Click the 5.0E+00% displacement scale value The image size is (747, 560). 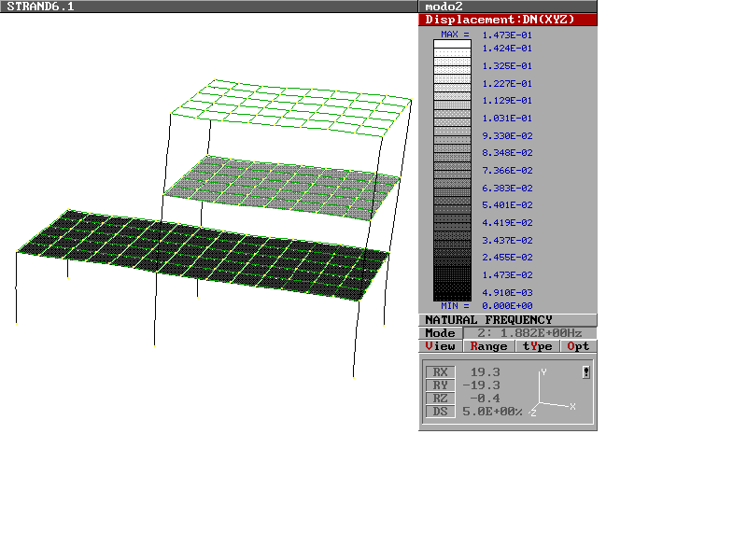pos(492,412)
